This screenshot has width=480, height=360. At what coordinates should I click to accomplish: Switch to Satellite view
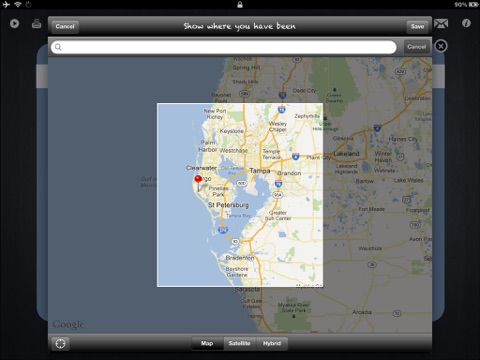coord(239,343)
